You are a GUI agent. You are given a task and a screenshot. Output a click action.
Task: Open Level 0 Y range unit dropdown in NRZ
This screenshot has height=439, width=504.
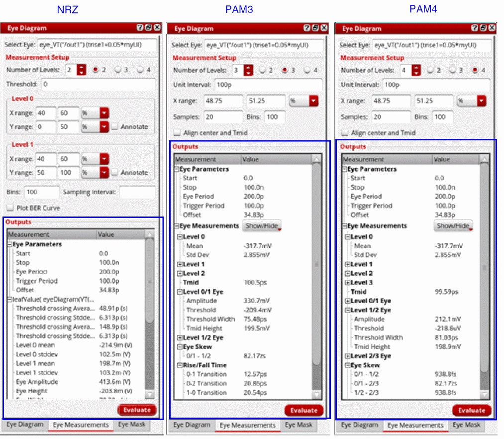coord(104,127)
